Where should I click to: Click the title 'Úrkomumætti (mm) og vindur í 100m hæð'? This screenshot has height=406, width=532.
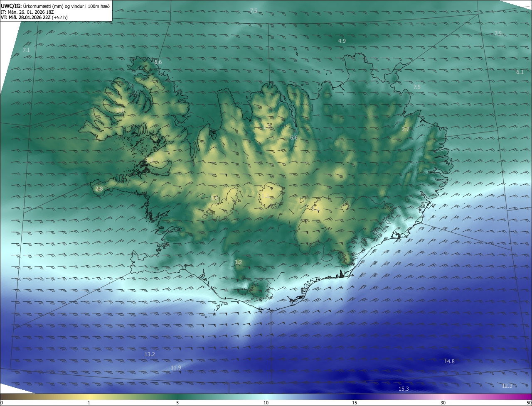pos(66,6)
